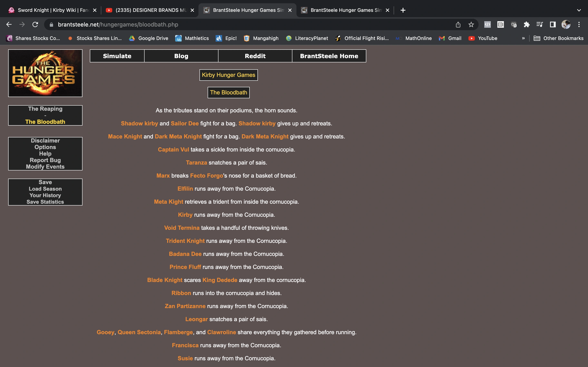Image resolution: width=588 pixels, height=367 pixels.
Task: Click the Kirby tribute name link
Action: click(185, 214)
